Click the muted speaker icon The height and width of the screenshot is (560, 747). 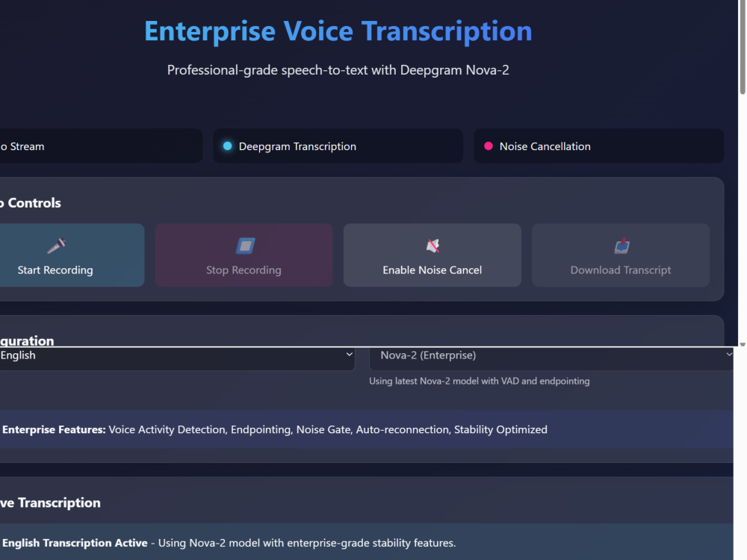[433, 246]
